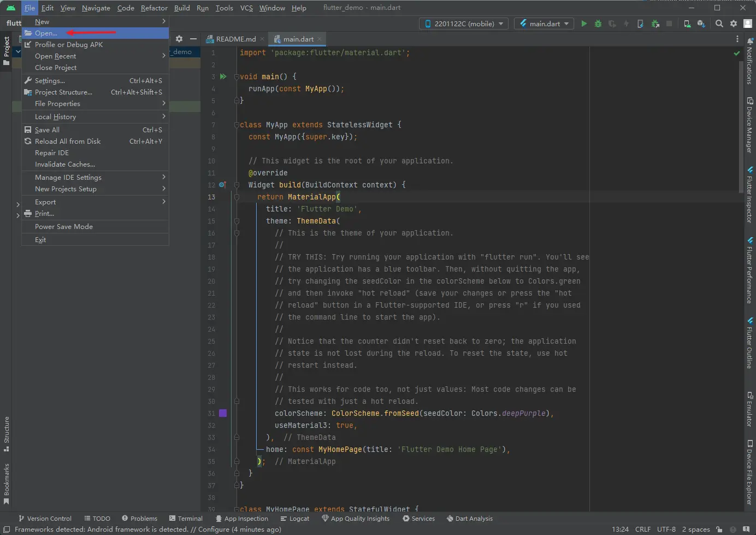Screen dimensions: 756x535
Task: Switch to the README.md editor tab
Action: (235, 39)
